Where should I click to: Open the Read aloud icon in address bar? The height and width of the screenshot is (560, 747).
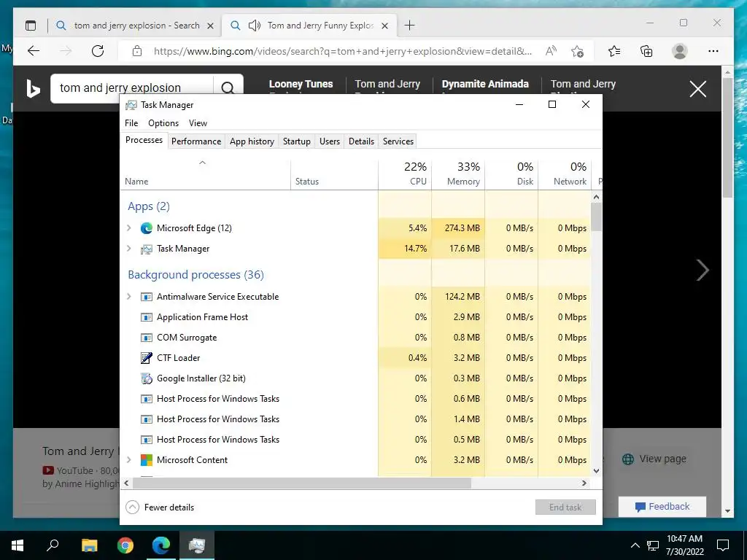pyautogui.click(x=551, y=51)
